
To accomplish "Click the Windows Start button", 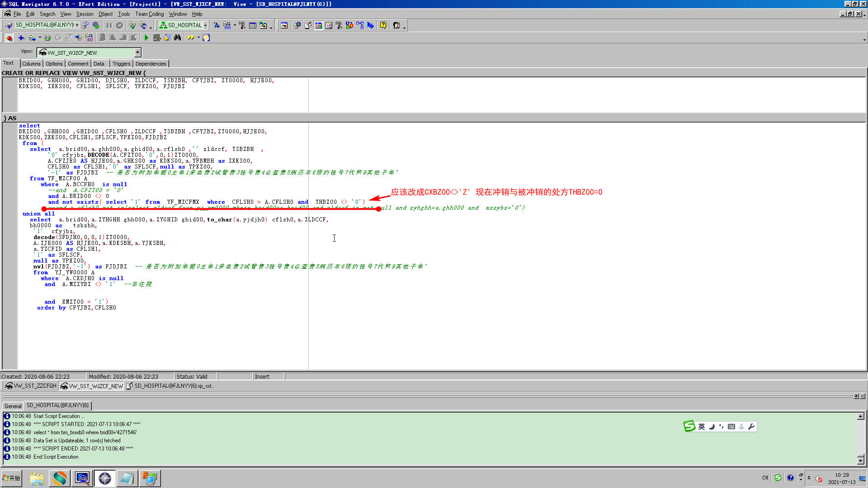I will [12, 478].
